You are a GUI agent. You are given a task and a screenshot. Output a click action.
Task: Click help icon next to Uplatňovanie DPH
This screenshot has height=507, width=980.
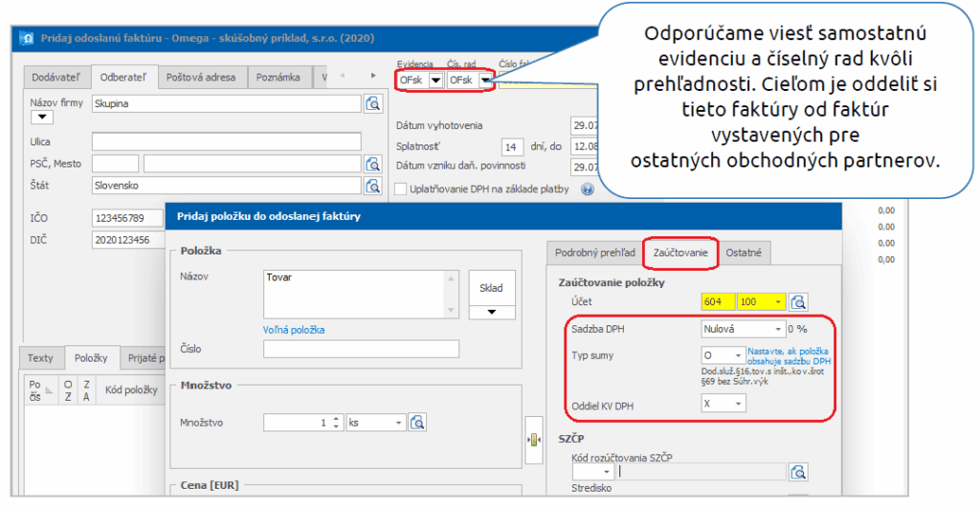point(588,189)
